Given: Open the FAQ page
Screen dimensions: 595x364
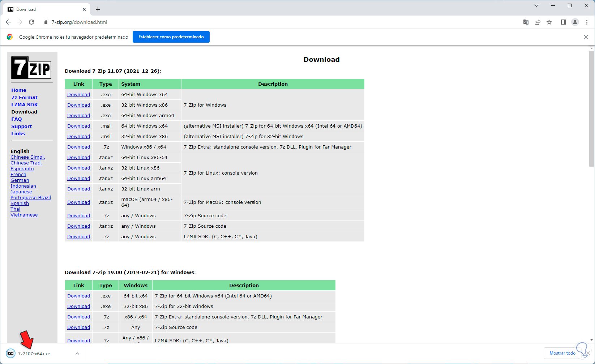Looking at the screenshot, I should pos(17,119).
